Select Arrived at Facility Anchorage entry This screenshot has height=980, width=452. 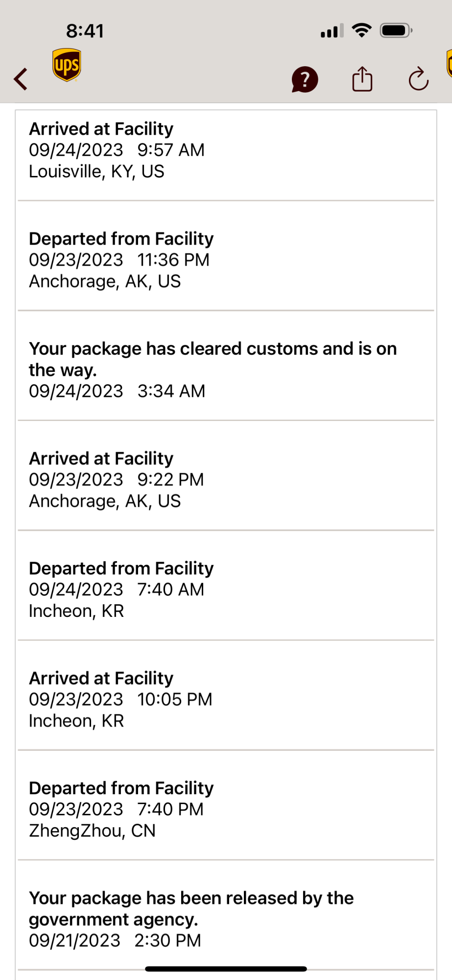pyautogui.click(x=226, y=479)
